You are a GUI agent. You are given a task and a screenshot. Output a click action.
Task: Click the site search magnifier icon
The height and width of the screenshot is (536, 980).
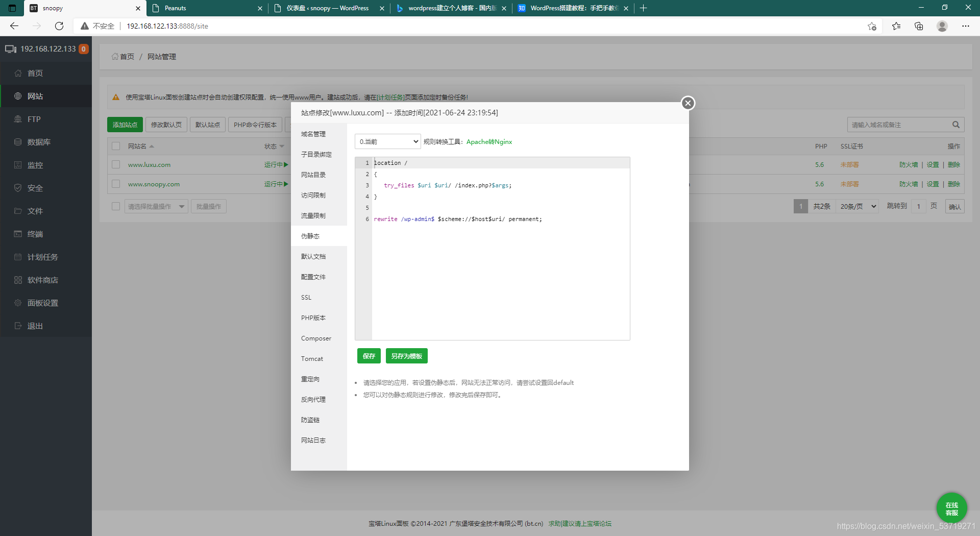tap(956, 125)
